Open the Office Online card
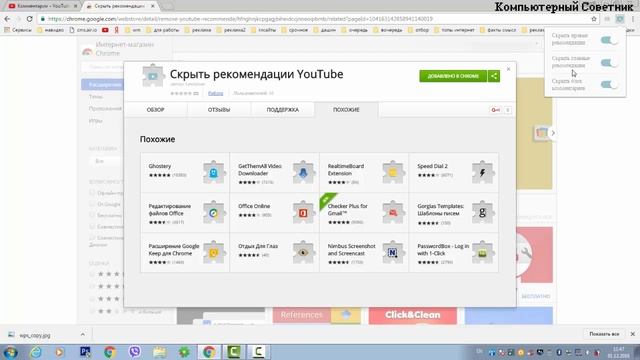This screenshot has width=640, height=360. [274, 212]
